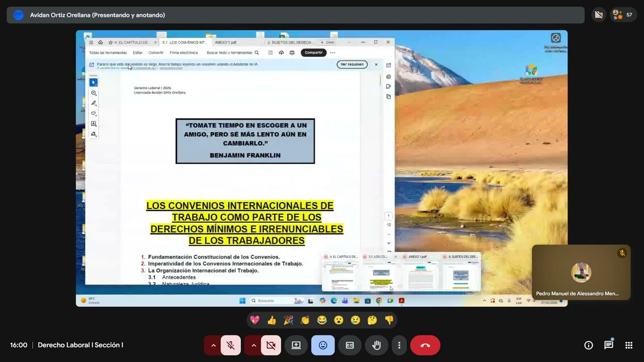Click the save icon in Acrobat toolbar
This screenshot has width=644, height=362.
click(x=271, y=53)
